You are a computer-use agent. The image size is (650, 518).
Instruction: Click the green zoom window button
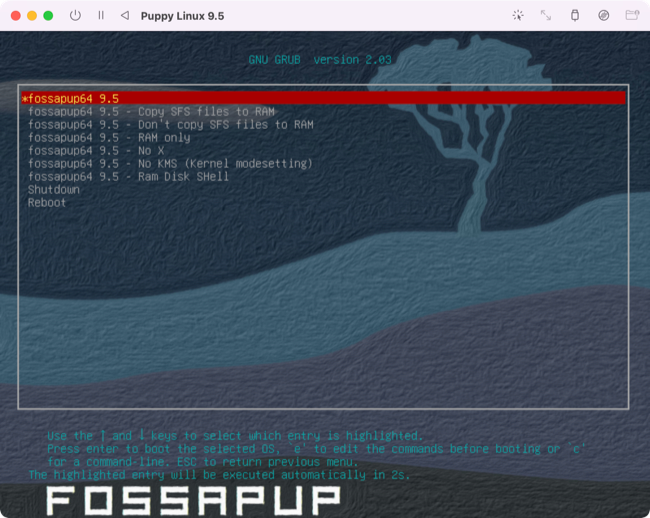48,16
